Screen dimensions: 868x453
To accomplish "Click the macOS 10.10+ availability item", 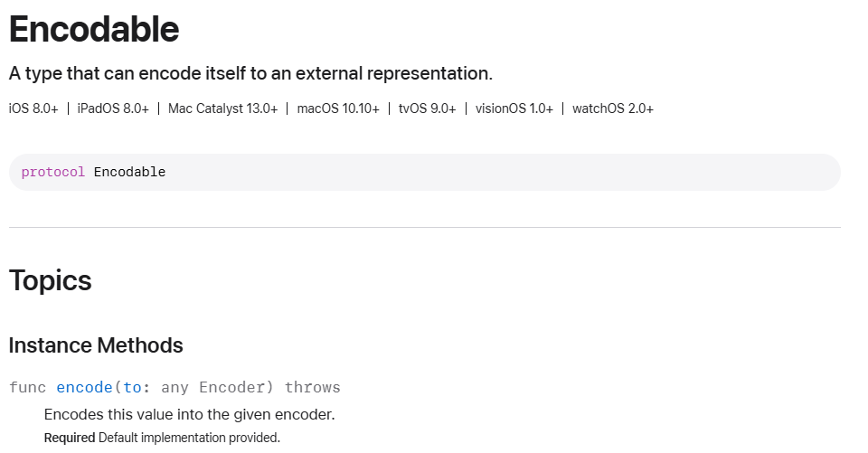I will point(338,109).
